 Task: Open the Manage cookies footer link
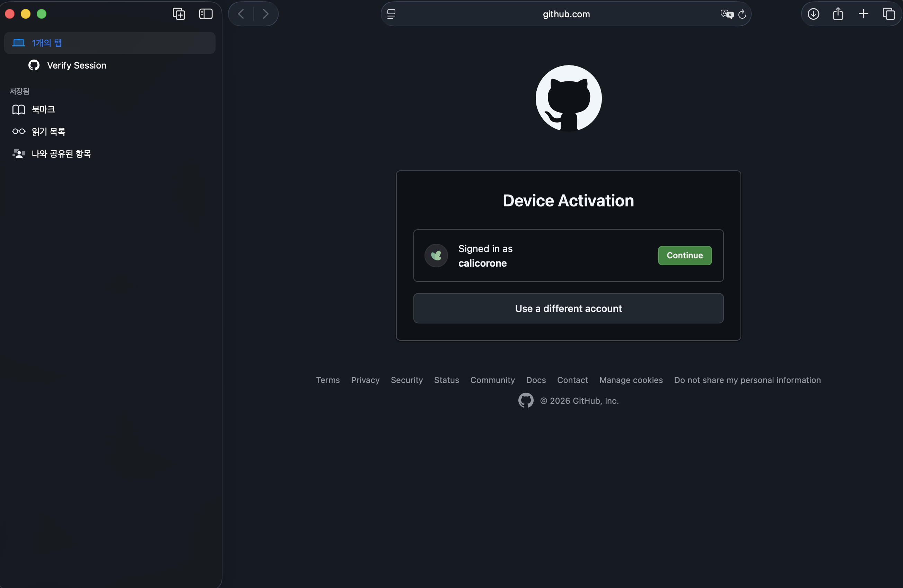point(631,380)
